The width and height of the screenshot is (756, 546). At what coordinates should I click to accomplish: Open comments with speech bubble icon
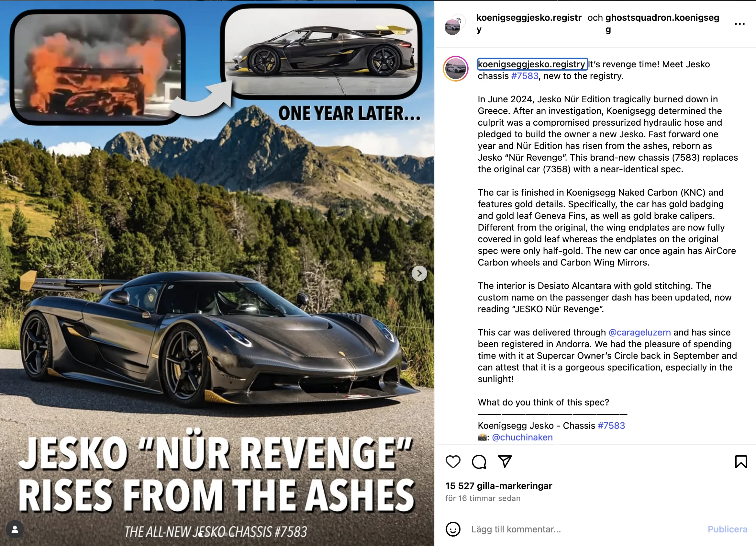click(x=479, y=462)
